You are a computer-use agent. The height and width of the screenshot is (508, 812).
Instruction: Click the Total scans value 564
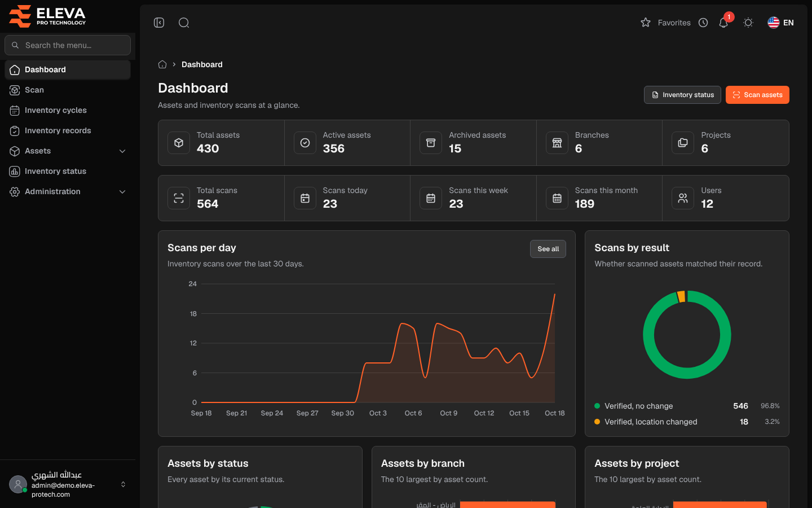[x=208, y=204]
